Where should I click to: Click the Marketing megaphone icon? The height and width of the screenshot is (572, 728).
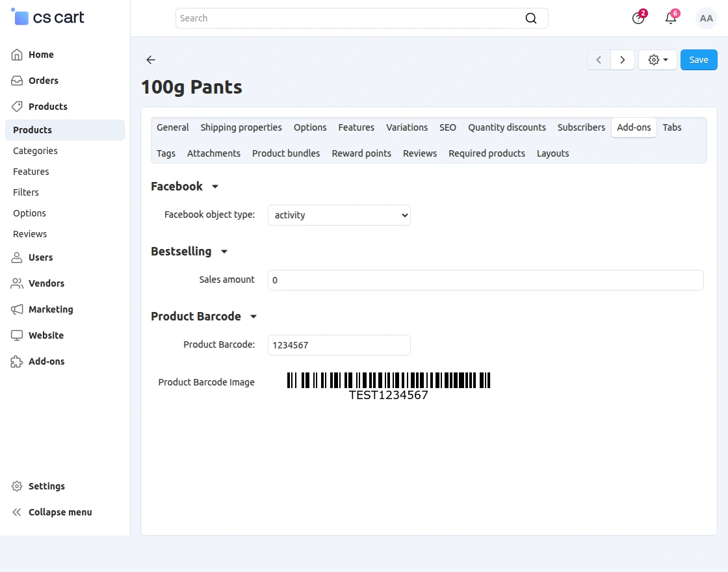17,309
